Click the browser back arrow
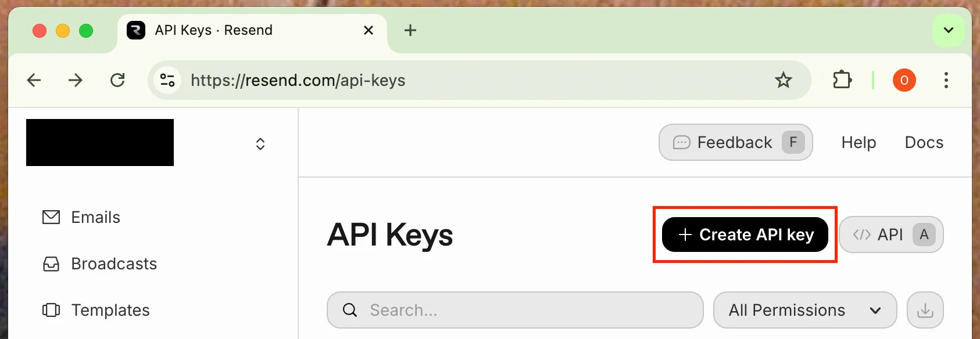The image size is (980, 339). pos(34,80)
